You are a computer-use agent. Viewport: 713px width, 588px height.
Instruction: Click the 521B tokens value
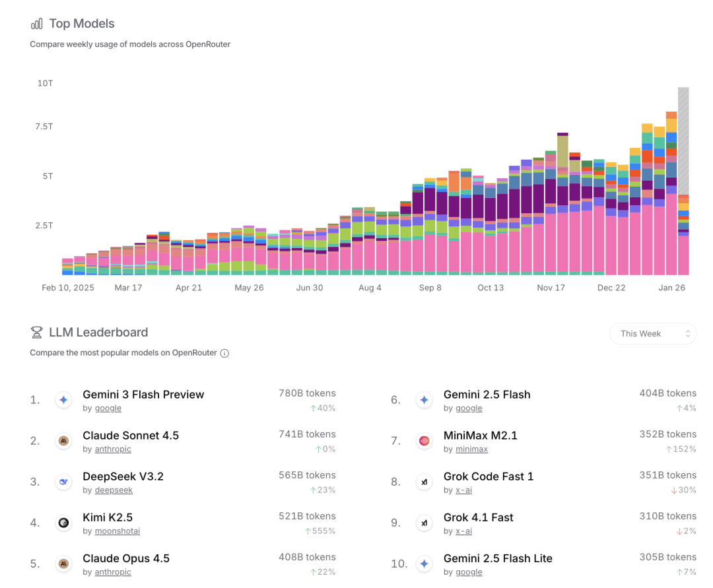(308, 516)
